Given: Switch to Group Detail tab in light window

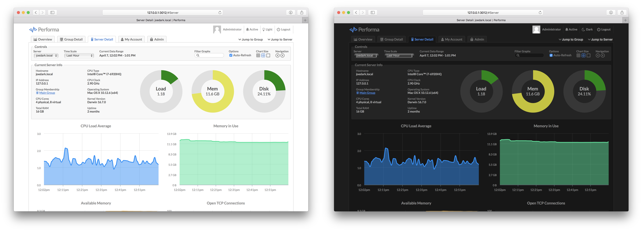Looking at the screenshot, I should [71, 39].
